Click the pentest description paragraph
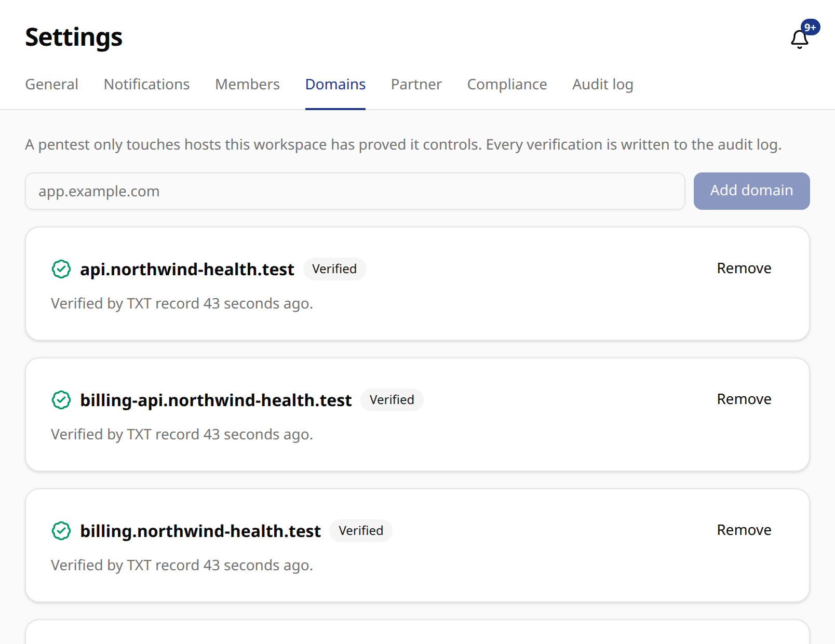The image size is (835, 644). pyautogui.click(x=403, y=144)
